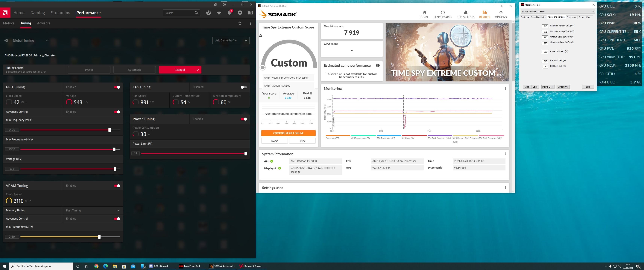Open the Advisors sub-tab

point(43,23)
